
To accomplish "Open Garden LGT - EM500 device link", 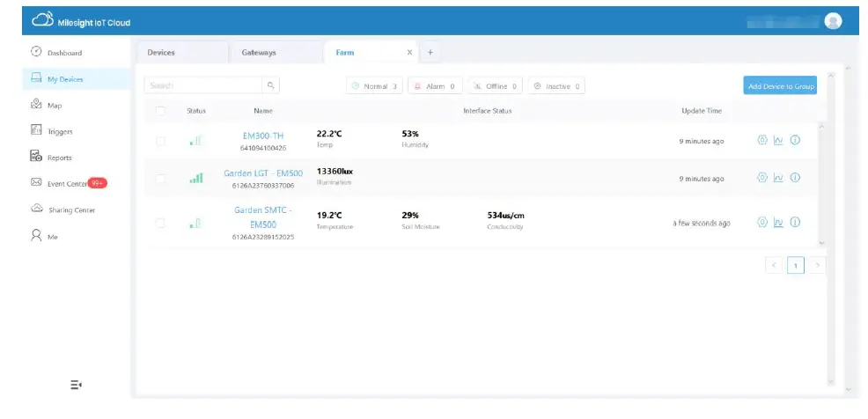I will click(x=263, y=173).
